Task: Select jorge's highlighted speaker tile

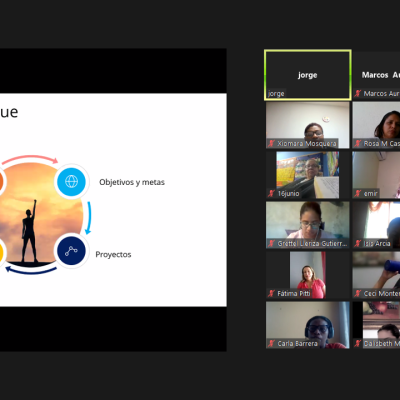Action: [x=308, y=75]
